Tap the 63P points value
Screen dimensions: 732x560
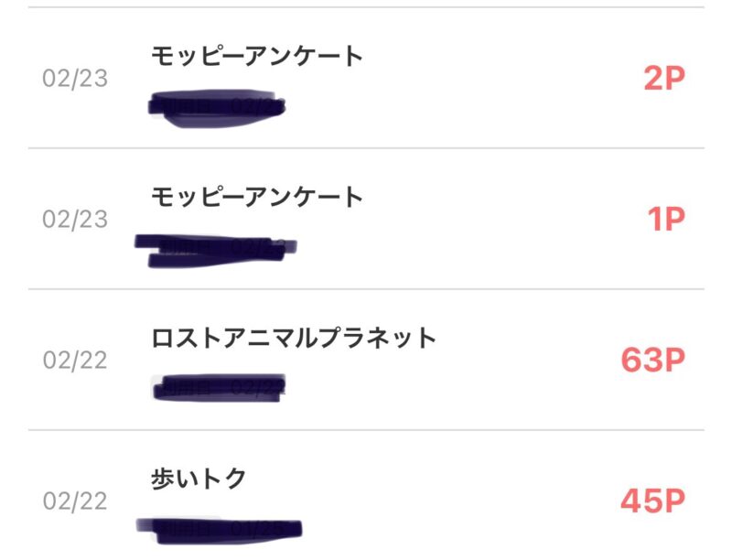coord(653,360)
